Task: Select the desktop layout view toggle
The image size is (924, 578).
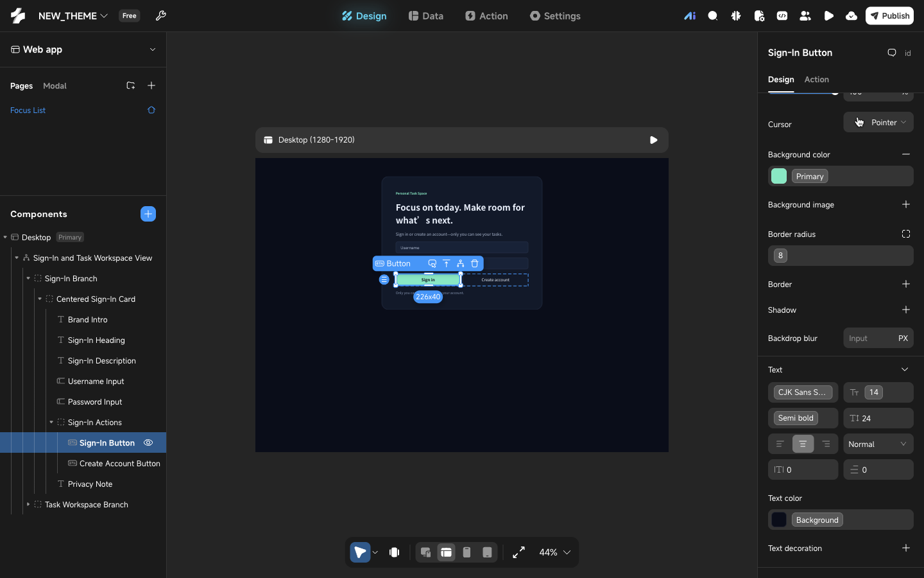Action: 447,552
